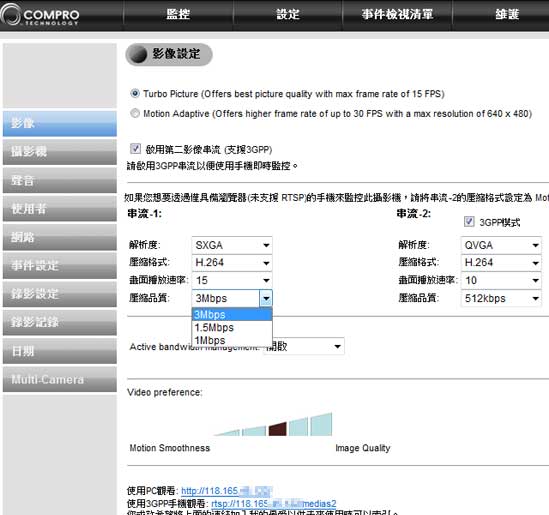Choose 1Mbps in the open list
This screenshot has height=515, width=549.
tap(232, 340)
